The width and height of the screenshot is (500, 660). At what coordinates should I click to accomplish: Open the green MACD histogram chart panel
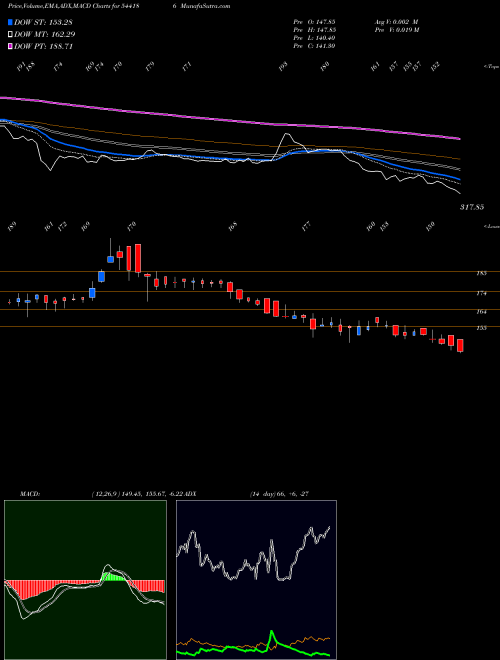pyautogui.click(x=85, y=580)
